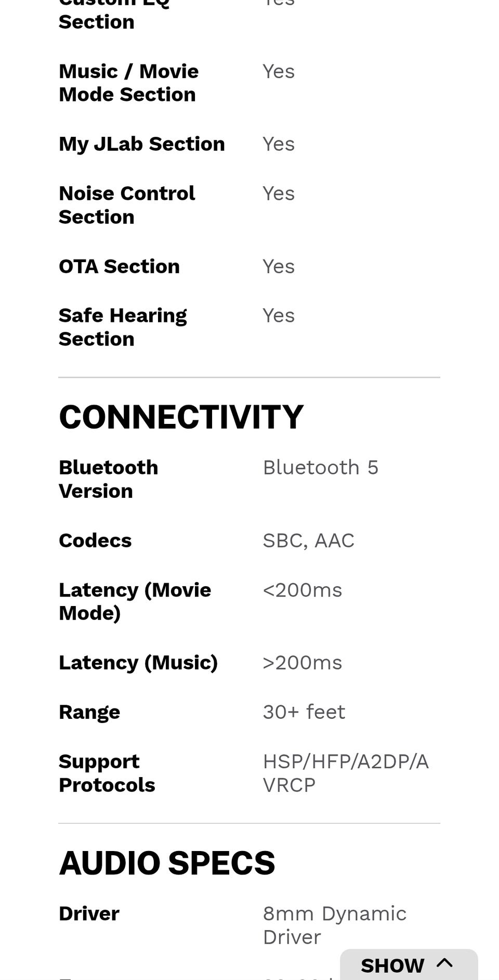The image size is (499, 980).
Task: Click the AUDIO SPECS section heading
Action: (167, 863)
